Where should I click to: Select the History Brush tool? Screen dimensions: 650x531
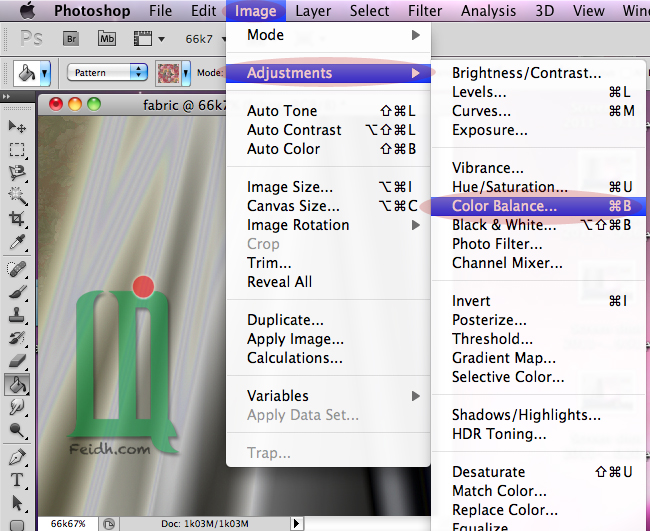pos(17,338)
